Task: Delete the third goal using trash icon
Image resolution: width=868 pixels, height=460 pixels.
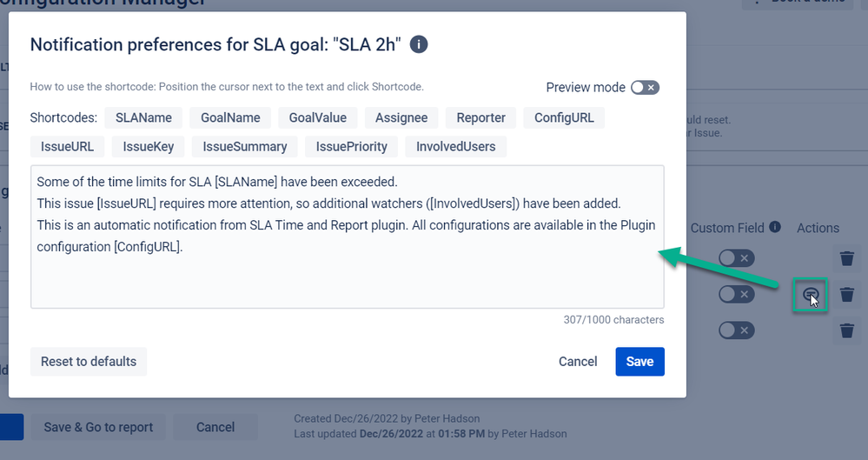Action: pos(846,330)
